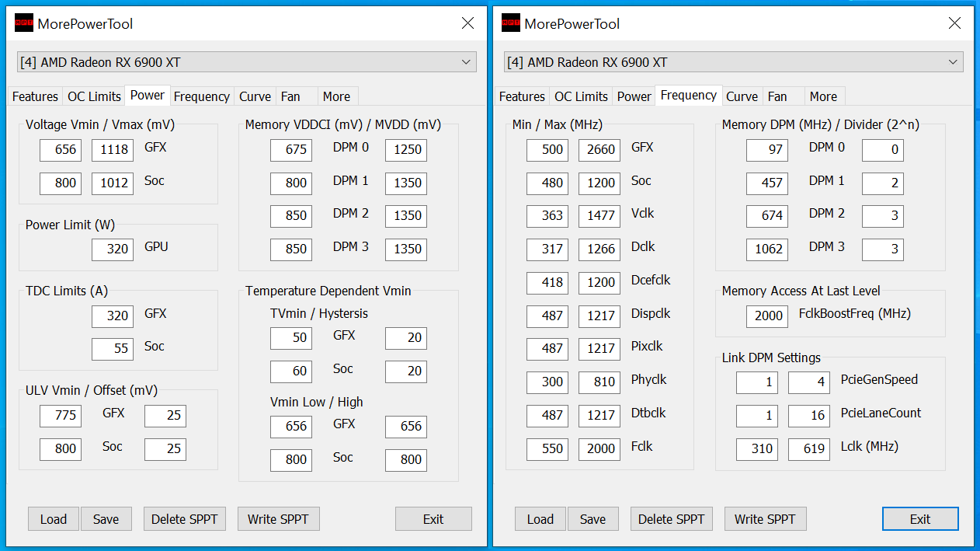Image resolution: width=980 pixels, height=551 pixels.
Task: Edit Lclk max field 619
Action: tap(809, 449)
